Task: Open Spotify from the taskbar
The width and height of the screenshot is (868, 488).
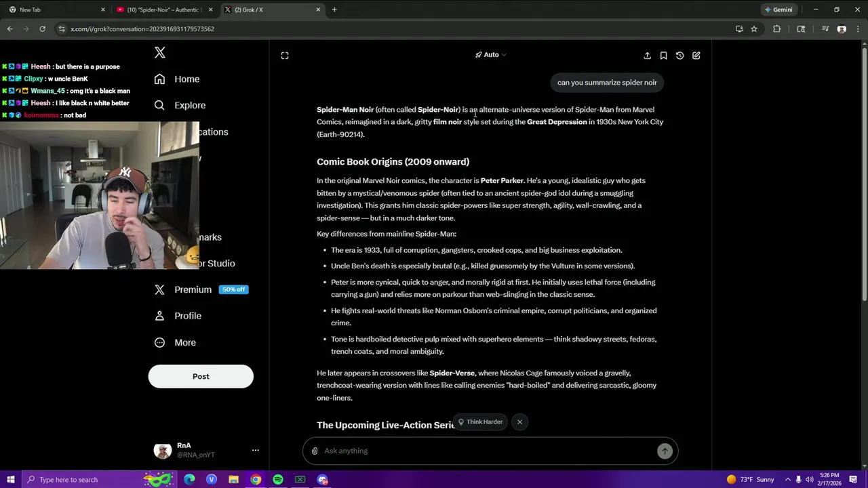Action: tap(278, 479)
